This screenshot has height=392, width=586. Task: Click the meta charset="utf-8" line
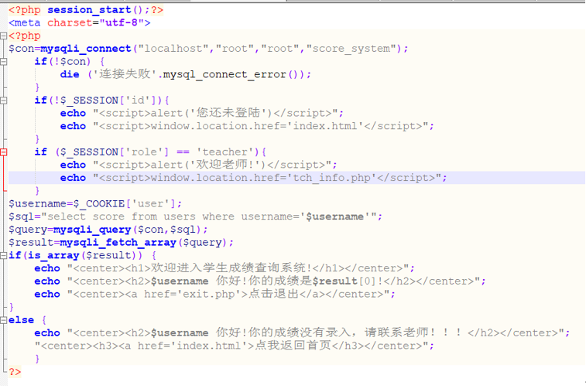click(80, 22)
